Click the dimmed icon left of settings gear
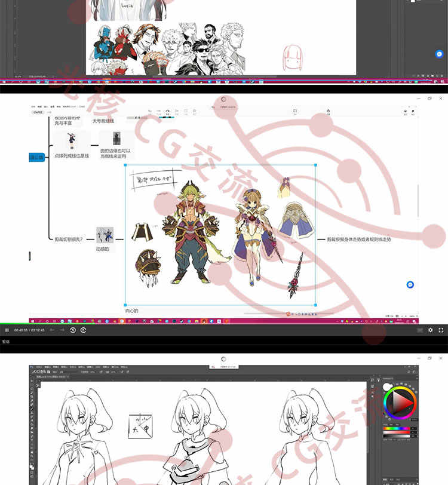This screenshot has width=448, height=485. (x=420, y=330)
